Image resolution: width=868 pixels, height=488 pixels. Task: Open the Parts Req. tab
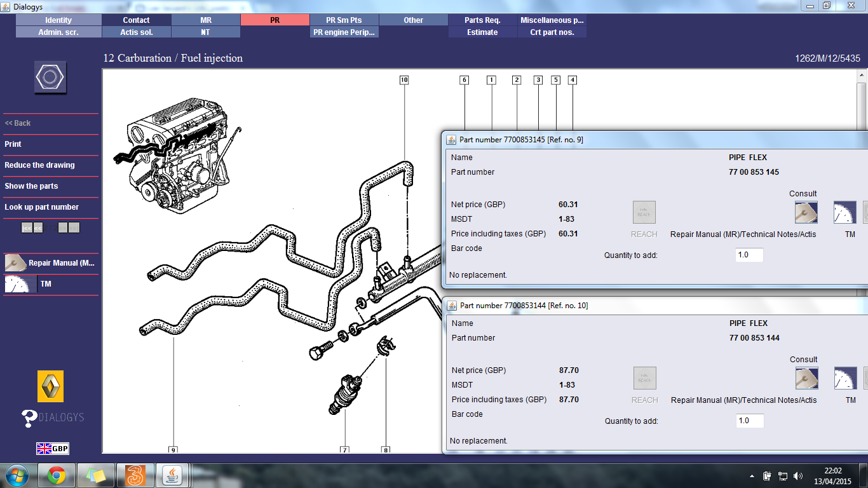(482, 20)
